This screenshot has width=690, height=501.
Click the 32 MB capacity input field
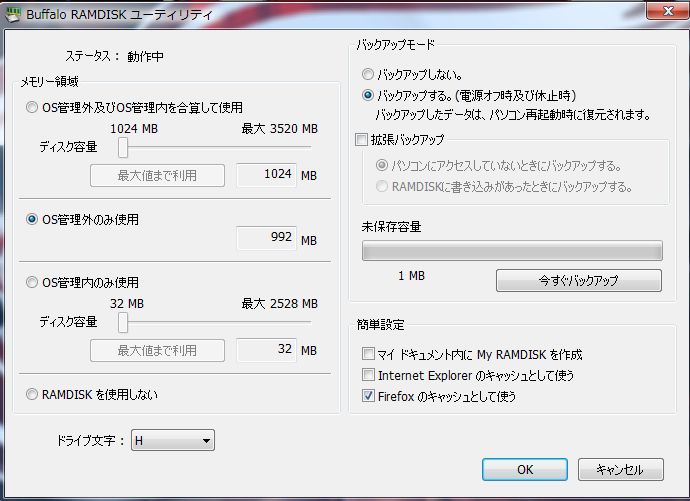point(267,350)
